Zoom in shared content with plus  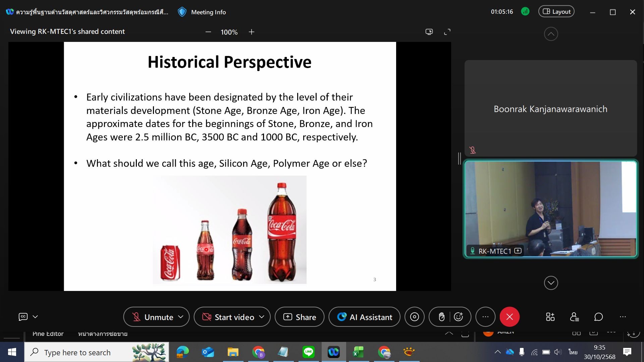[252, 32]
